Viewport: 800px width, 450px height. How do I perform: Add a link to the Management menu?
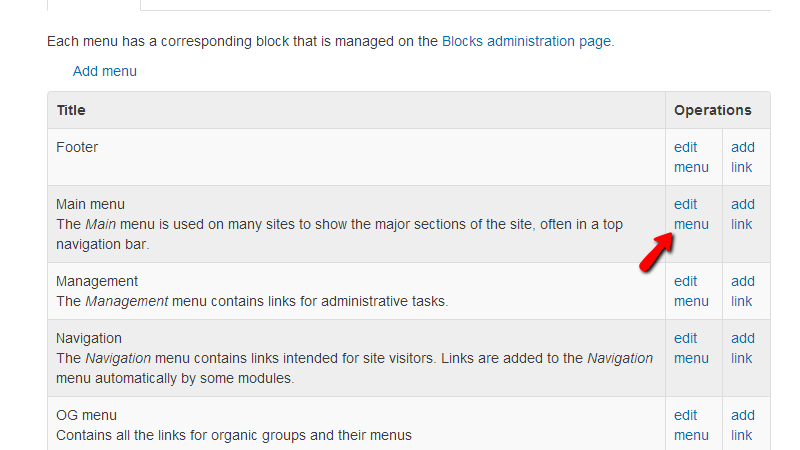coord(742,291)
